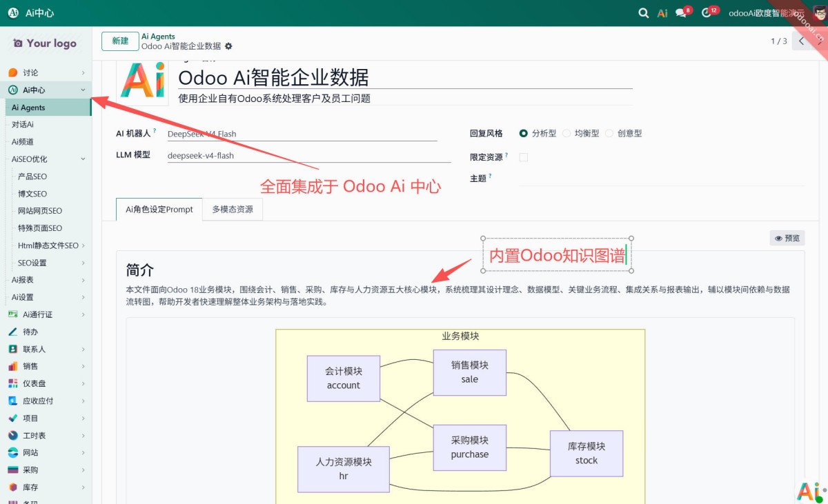Click the AI 机器人 DeepSeek-V4 Flash field

[x=302, y=134]
